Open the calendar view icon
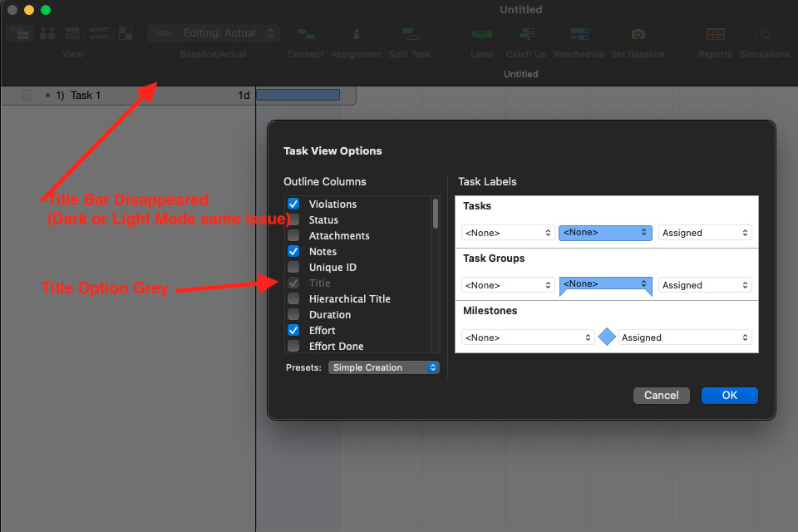This screenshot has width=798, height=532. click(x=71, y=33)
